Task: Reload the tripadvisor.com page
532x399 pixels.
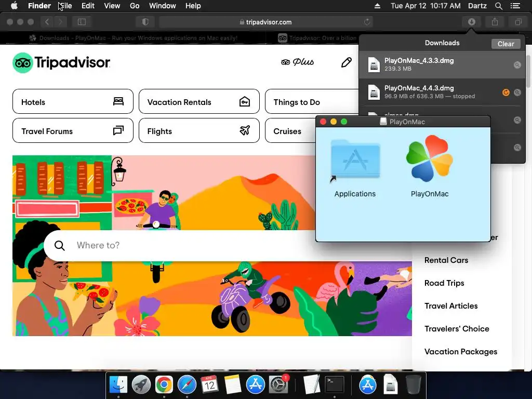Action: click(x=367, y=22)
